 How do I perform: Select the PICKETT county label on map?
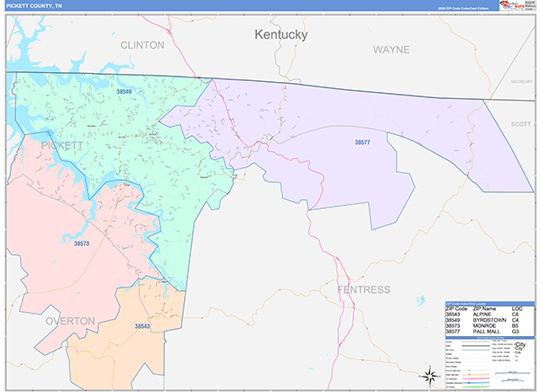click(x=62, y=145)
